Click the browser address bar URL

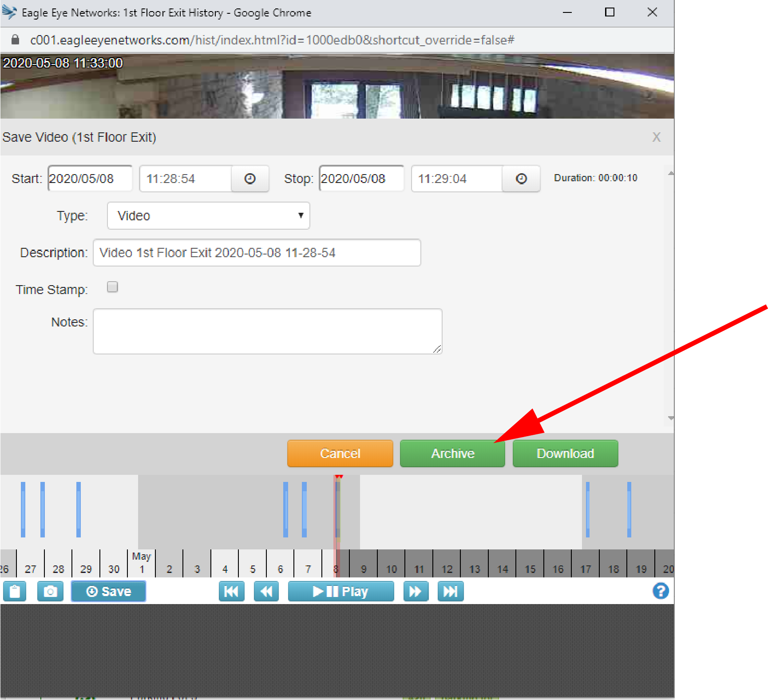(x=272, y=40)
